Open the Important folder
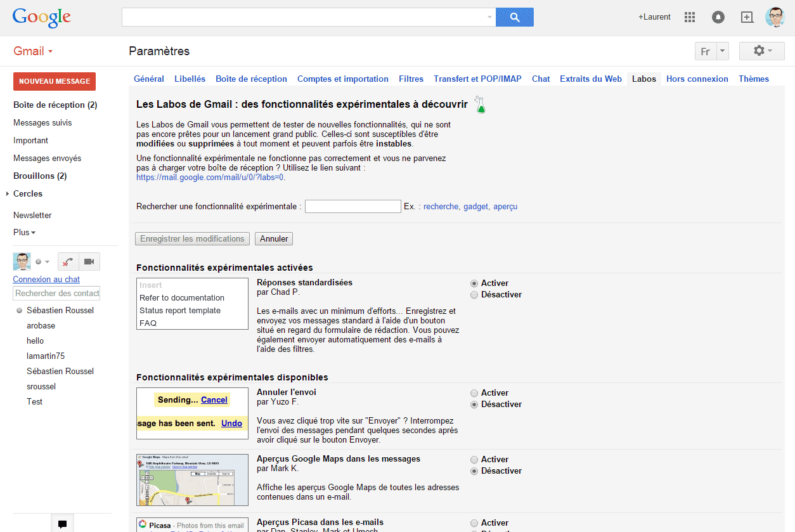Screen dimensions: 795x532 point(30,141)
